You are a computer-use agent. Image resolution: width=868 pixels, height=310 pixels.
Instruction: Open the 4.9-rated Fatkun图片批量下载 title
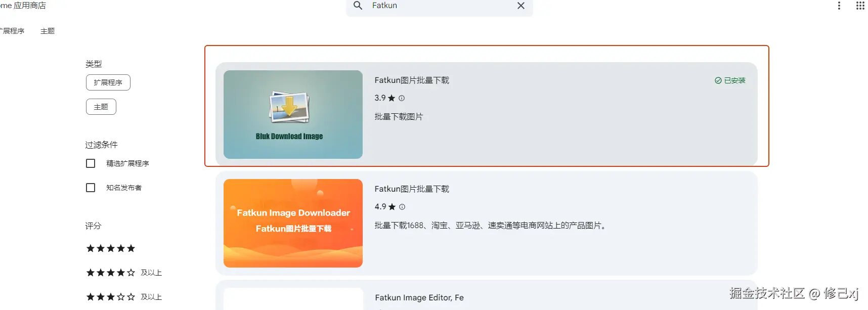coord(412,189)
